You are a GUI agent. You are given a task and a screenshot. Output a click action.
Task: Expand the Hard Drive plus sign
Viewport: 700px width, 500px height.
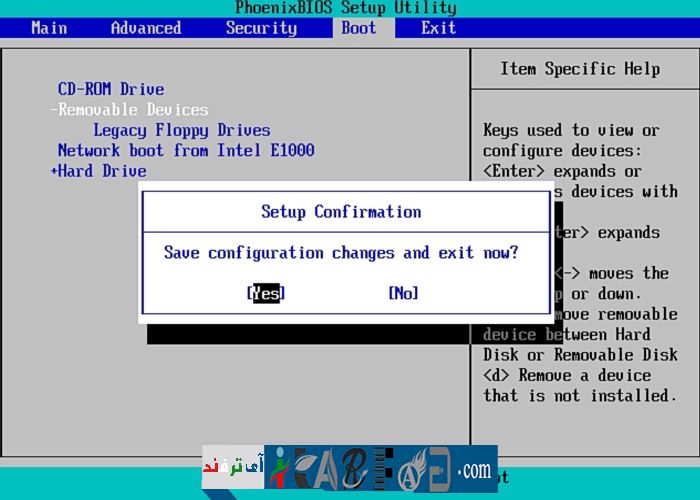click(54, 171)
